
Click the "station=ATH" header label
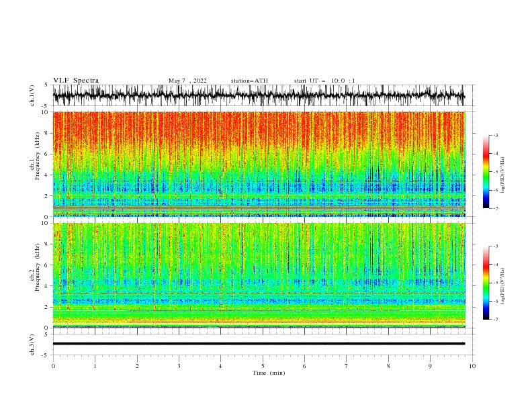249,81
